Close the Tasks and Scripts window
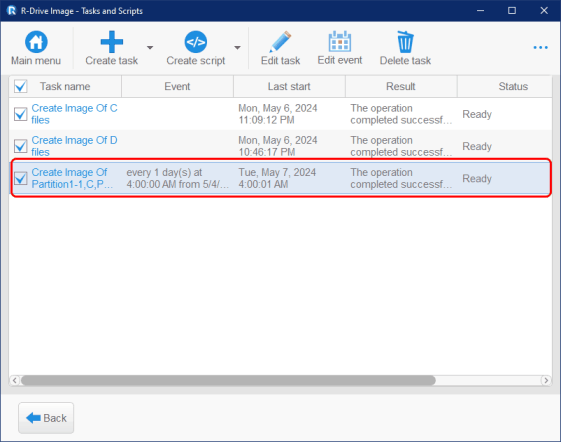Viewport: 561px width, 442px height. click(x=544, y=11)
